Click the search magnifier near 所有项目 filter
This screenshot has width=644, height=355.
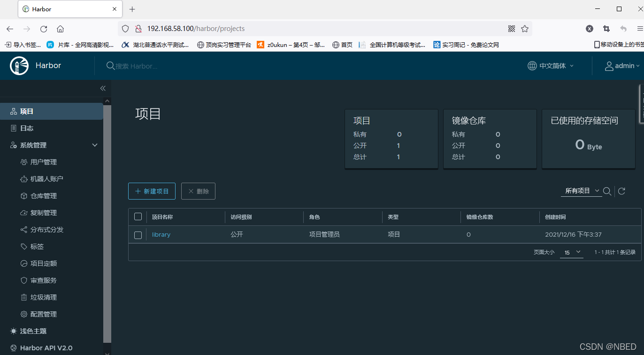tap(607, 191)
